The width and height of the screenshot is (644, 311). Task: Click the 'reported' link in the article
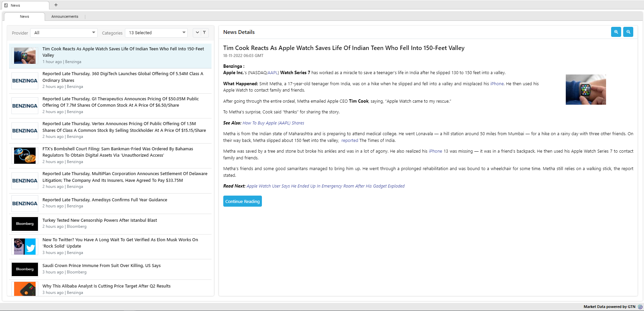tap(350, 141)
